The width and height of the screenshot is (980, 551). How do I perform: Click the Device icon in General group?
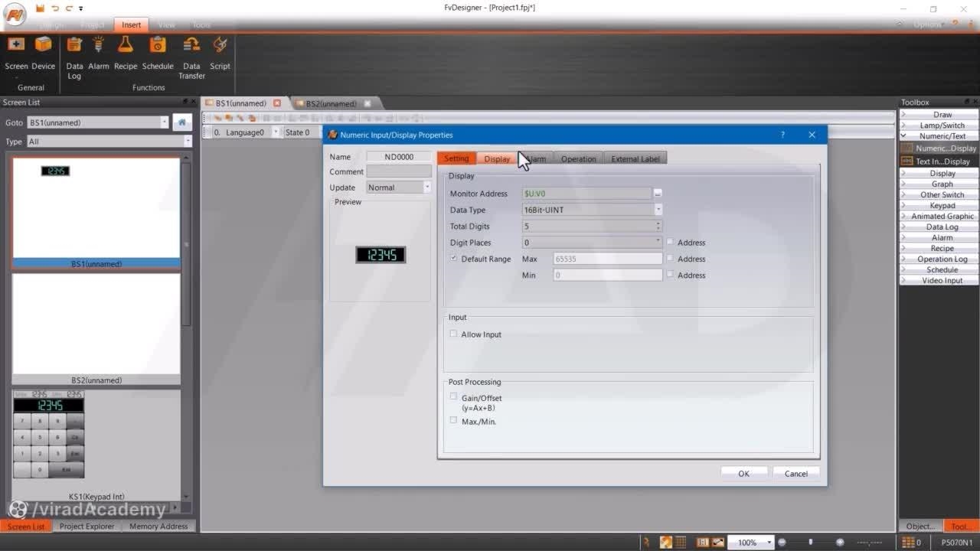[x=44, y=46]
